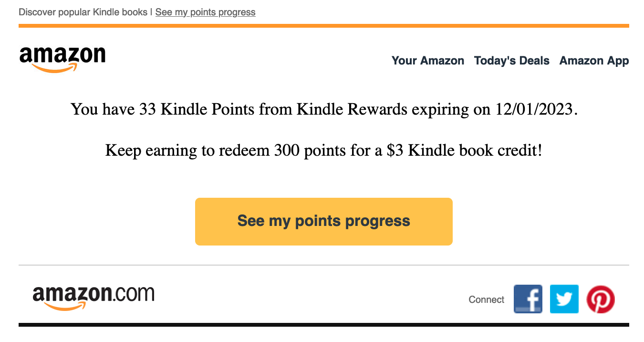Click the black footer bar at bottom
This screenshot has height=342, width=644.
[324, 325]
